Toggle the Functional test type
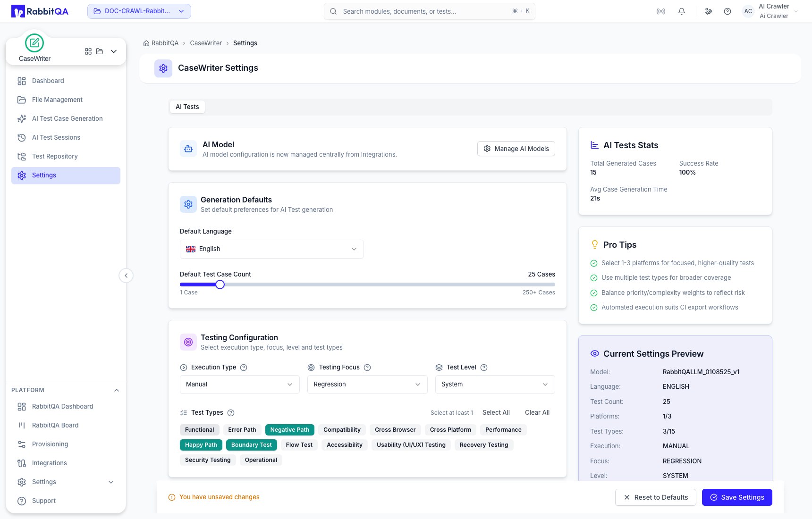 click(200, 430)
